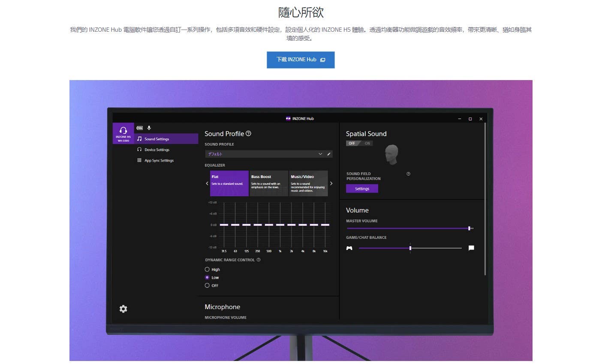Screen dimensions: 611x364
Task: Select the Flat equalizer preset
Action: click(229, 184)
